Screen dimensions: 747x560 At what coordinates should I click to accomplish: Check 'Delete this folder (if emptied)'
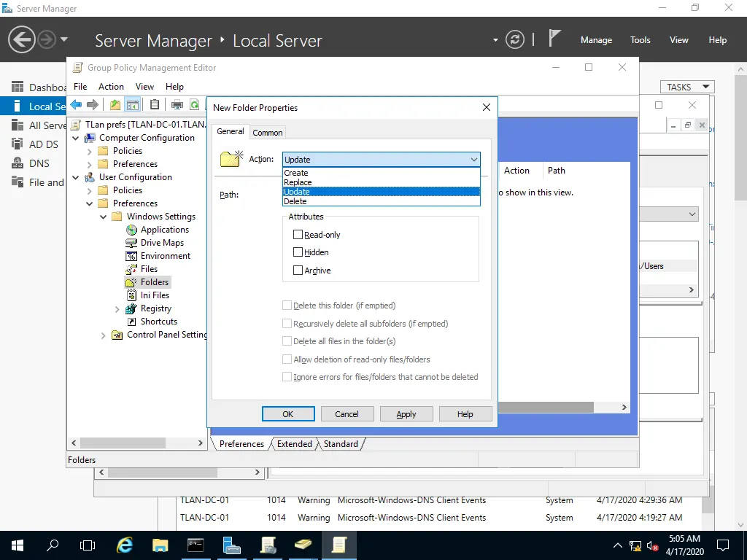point(287,306)
